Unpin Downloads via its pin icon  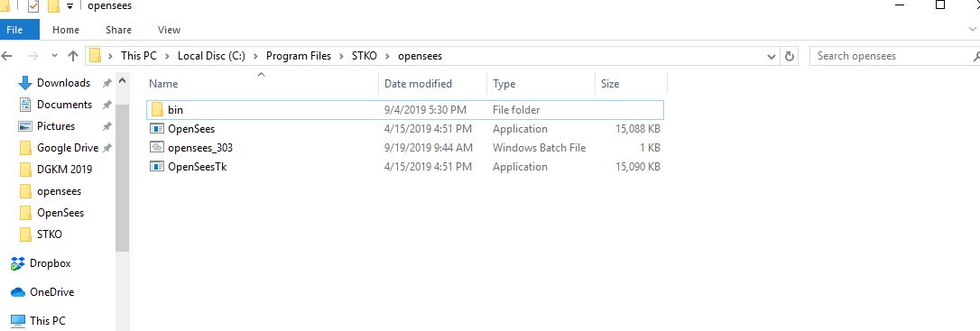106,82
